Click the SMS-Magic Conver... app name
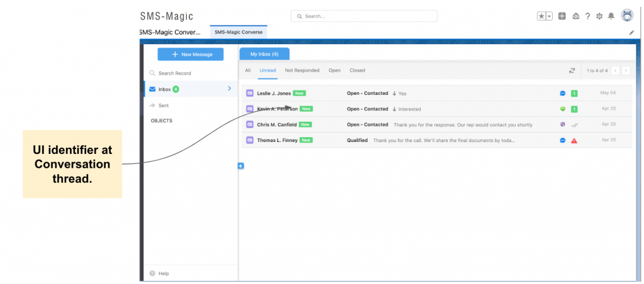644x284 pixels. pyautogui.click(x=170, y=32)
